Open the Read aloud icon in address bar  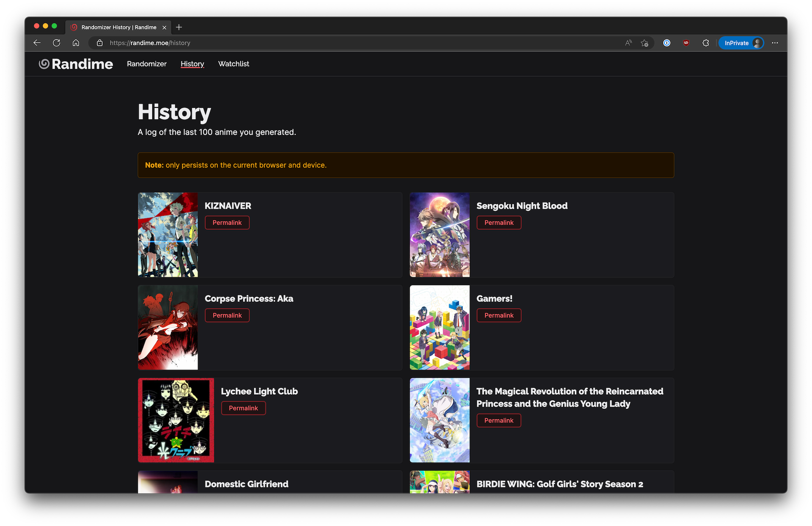(x=628, y=43)
